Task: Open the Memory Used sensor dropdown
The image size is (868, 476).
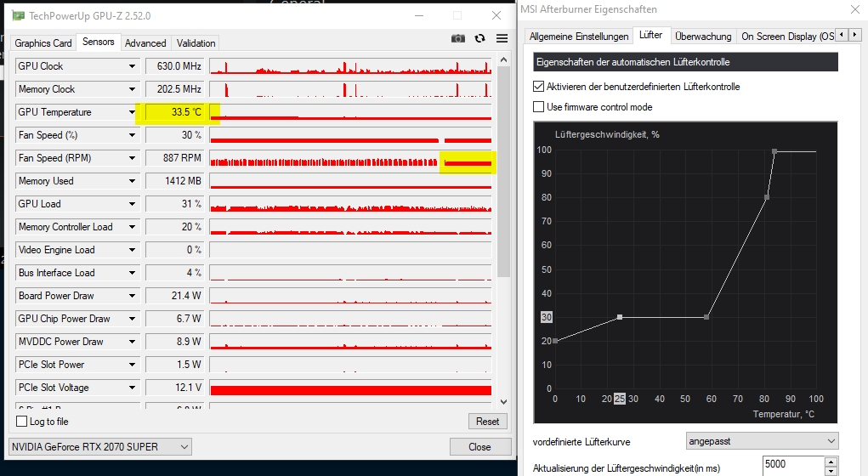Action: pos(132,181)
